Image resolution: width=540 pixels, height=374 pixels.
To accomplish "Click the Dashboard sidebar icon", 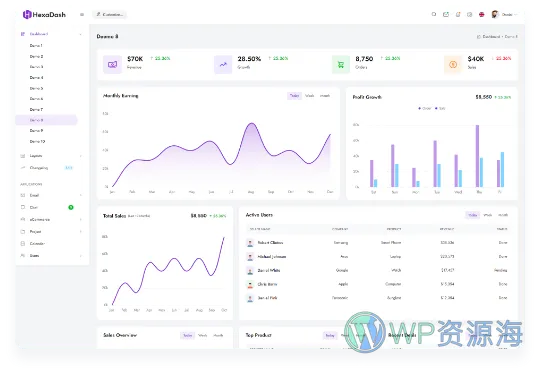I will tap(23, 34).
